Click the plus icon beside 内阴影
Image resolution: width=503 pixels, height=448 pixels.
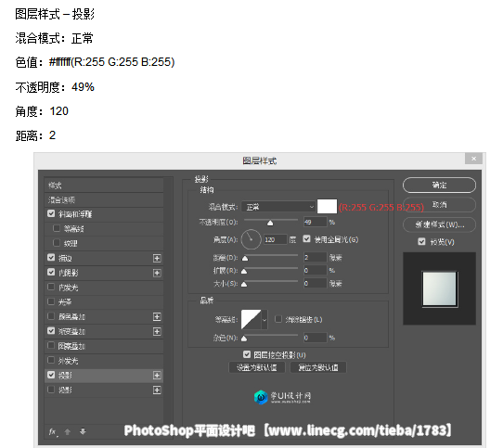point(157,273)
